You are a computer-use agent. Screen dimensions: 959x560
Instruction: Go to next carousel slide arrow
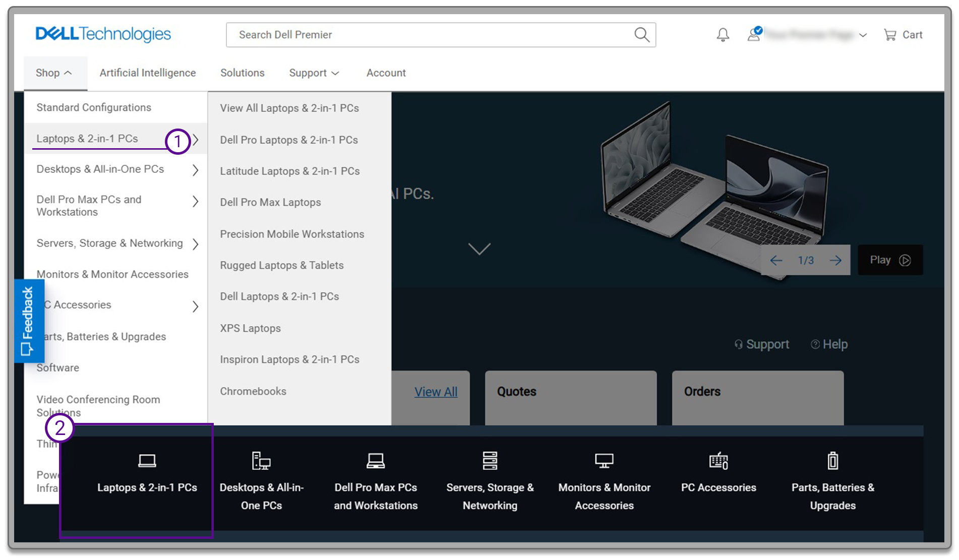tap(835, 260)
